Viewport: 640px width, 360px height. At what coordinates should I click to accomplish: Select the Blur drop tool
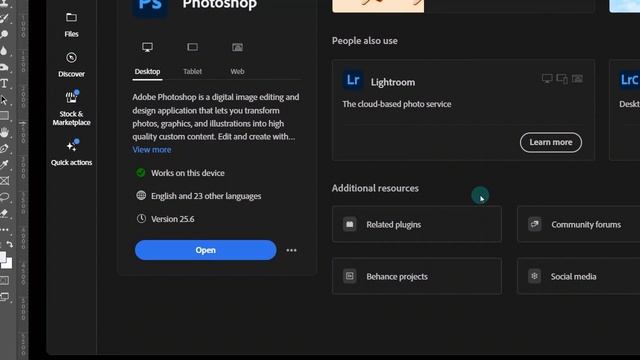click(4, 51)
